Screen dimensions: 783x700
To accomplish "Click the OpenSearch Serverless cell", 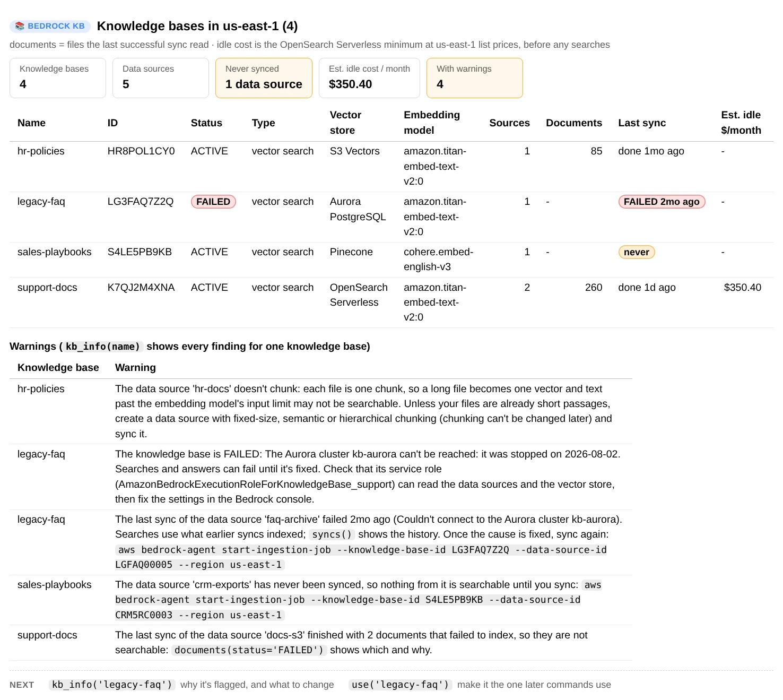I will [359, 295].
